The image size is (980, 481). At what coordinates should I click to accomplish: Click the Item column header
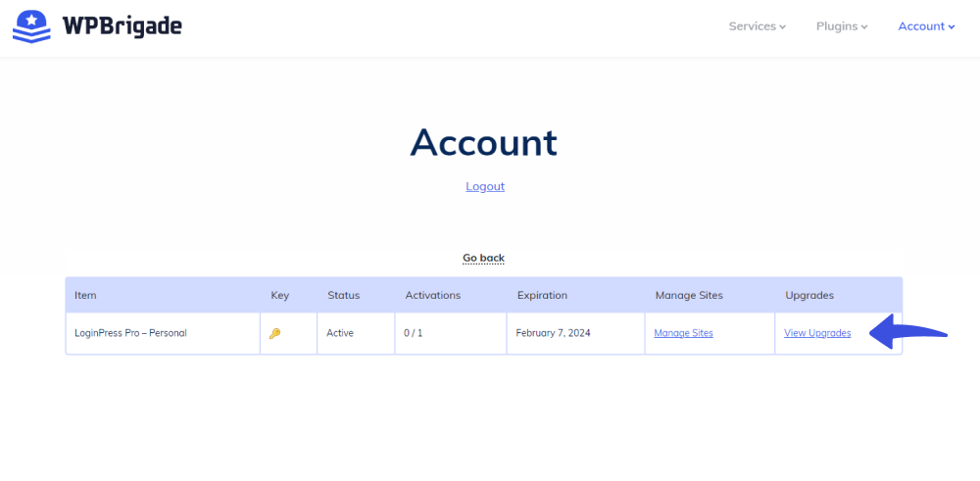pyautogui.click(x=85, y=295)
